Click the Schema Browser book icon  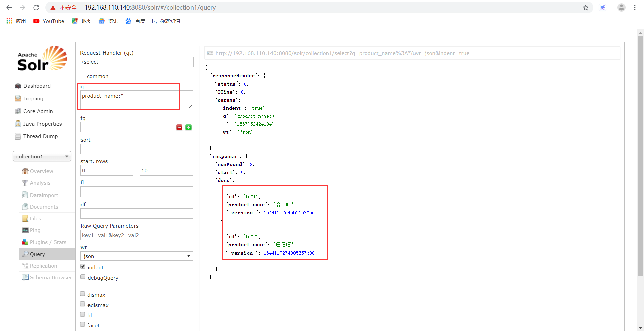click(25, 277)
